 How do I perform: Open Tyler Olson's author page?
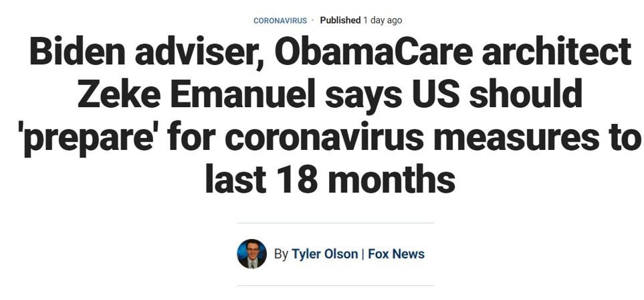[324, 254]
